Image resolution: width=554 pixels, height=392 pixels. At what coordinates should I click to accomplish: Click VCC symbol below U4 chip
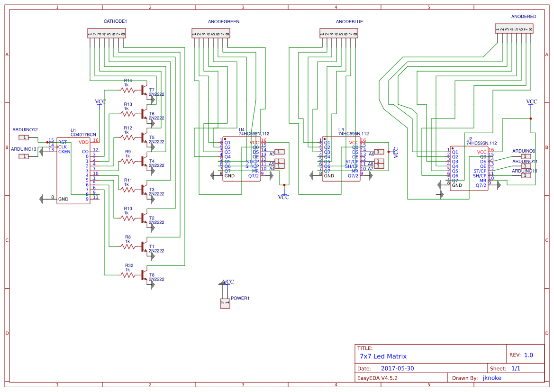point(284,195)
